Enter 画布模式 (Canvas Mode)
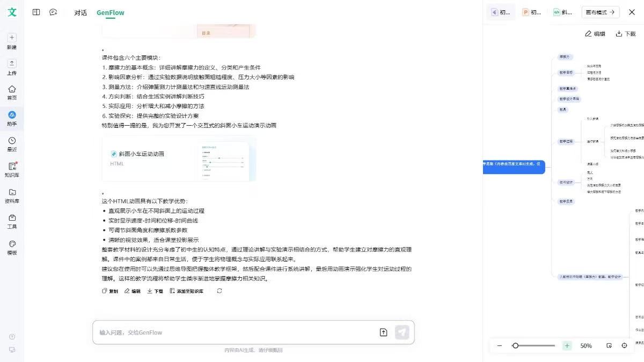This screenshot has height=362, width=644. coord(600,11)
